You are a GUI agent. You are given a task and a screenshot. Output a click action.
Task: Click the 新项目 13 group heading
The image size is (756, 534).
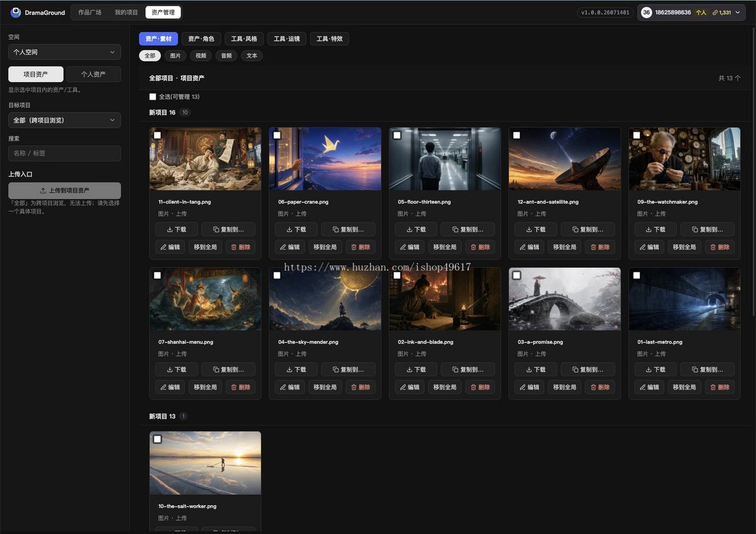[163, 416]
